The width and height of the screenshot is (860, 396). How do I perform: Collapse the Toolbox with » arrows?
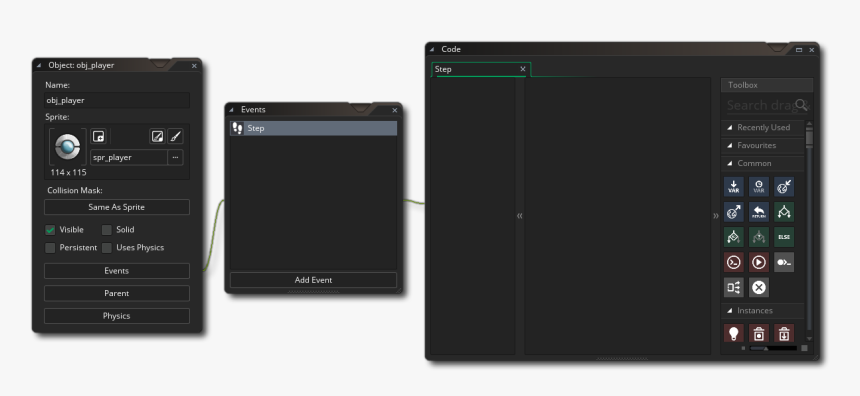[x=716, y=216]
